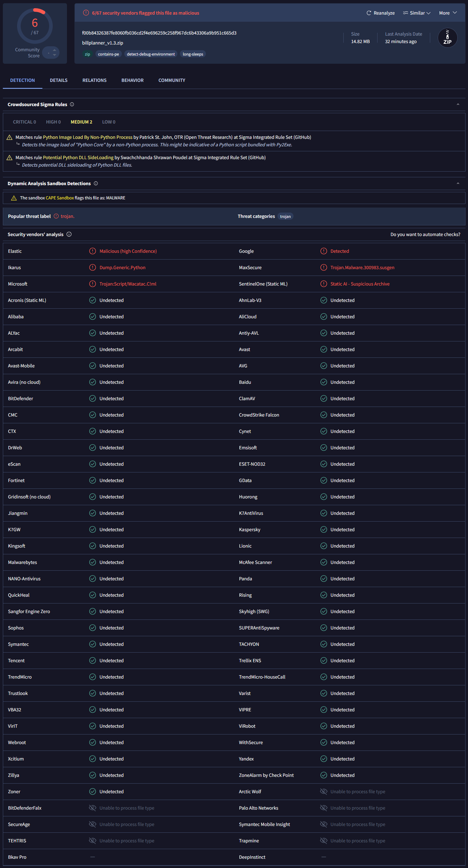Click alert icon next to Elastic detection

pyautogui.click(x=93, y=251)
